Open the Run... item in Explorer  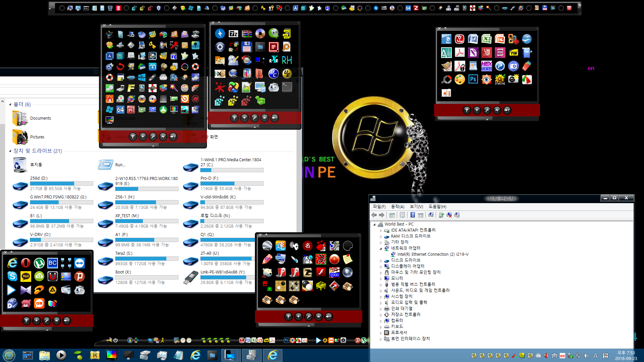(x=111, y=165)
